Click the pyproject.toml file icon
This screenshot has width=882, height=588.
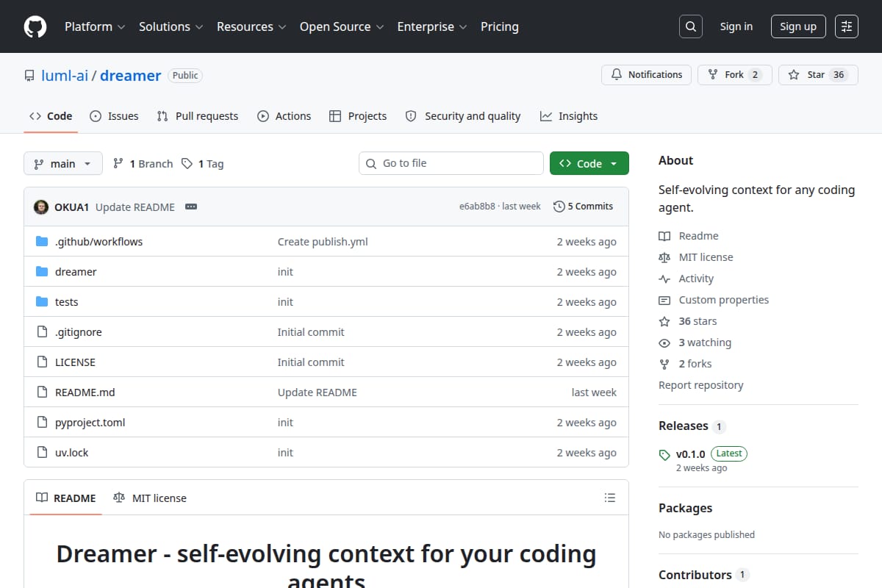pyautogui.click(x=42, y=423)
